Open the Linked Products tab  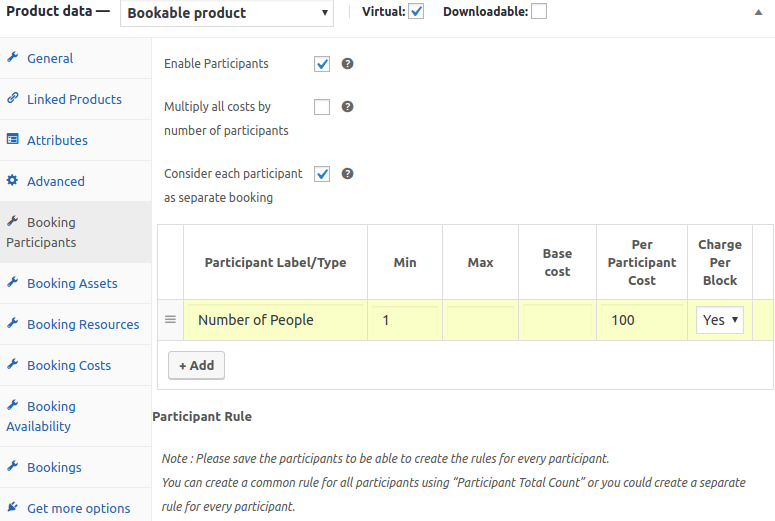[x=76, y=99]
